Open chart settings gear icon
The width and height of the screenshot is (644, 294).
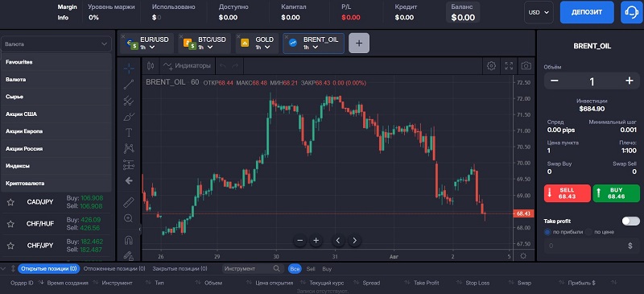491,66
